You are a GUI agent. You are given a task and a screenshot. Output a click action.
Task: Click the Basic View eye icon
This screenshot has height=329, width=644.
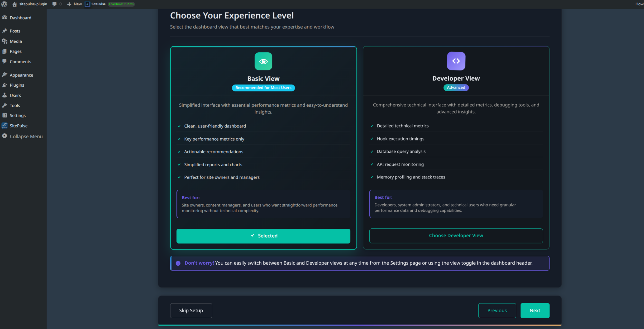tap(263, 61)
